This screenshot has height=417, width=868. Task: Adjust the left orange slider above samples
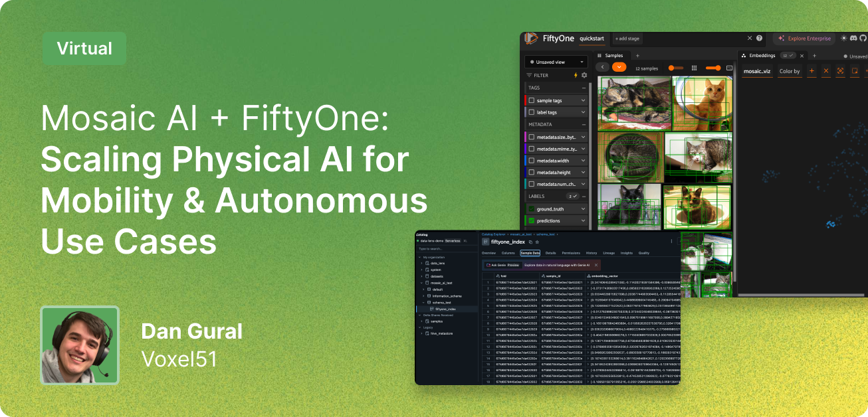676,68
